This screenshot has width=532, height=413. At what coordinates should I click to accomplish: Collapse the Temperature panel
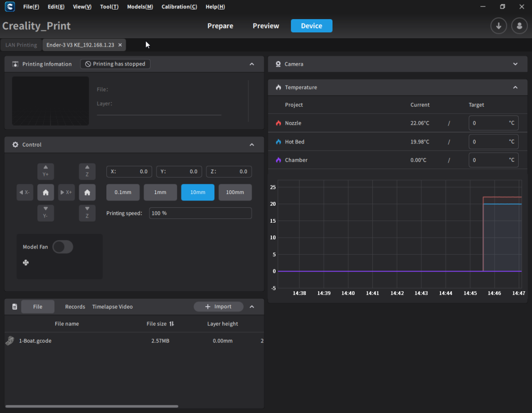point(515,88)
